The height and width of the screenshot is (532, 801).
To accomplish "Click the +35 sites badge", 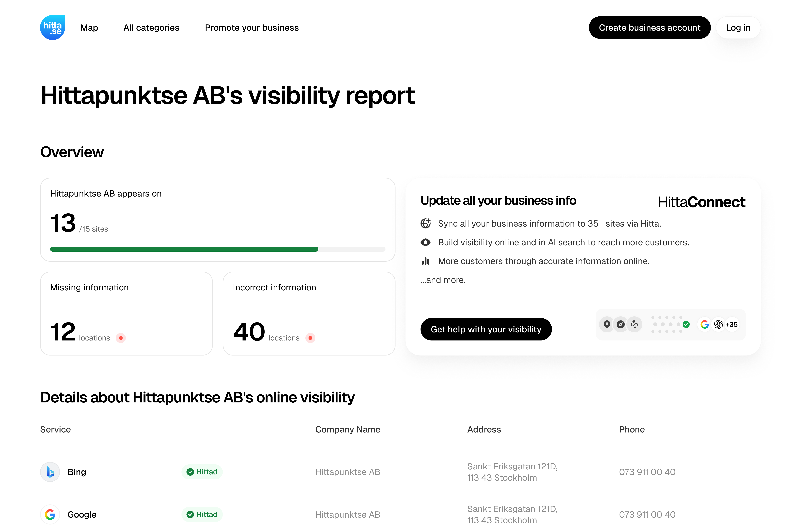I will point(732,324).
